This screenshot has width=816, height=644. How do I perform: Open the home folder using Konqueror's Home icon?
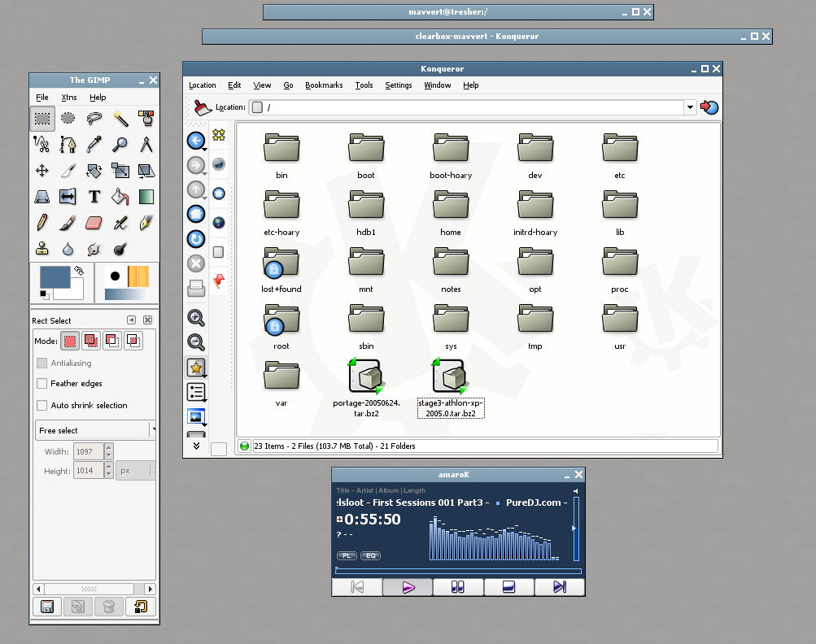(196, 214)
